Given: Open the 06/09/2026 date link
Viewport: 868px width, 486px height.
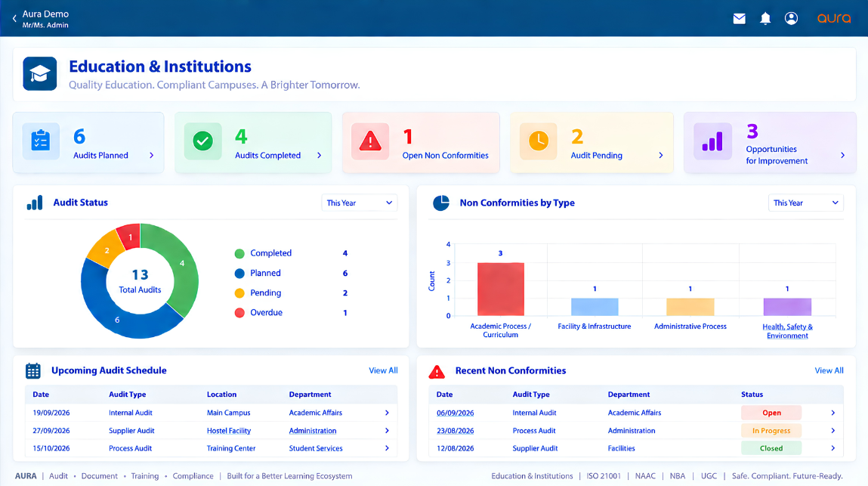Looking at the screenshot, I should coord(455,413).
